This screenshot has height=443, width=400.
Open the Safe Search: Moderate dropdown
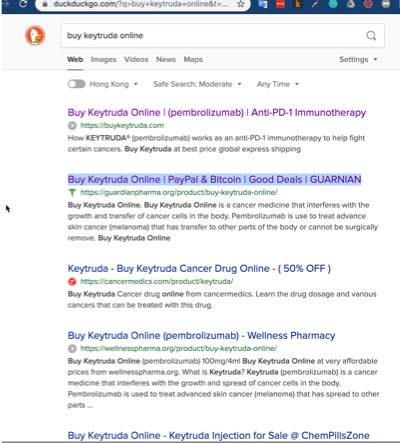(x=197, y=84)
